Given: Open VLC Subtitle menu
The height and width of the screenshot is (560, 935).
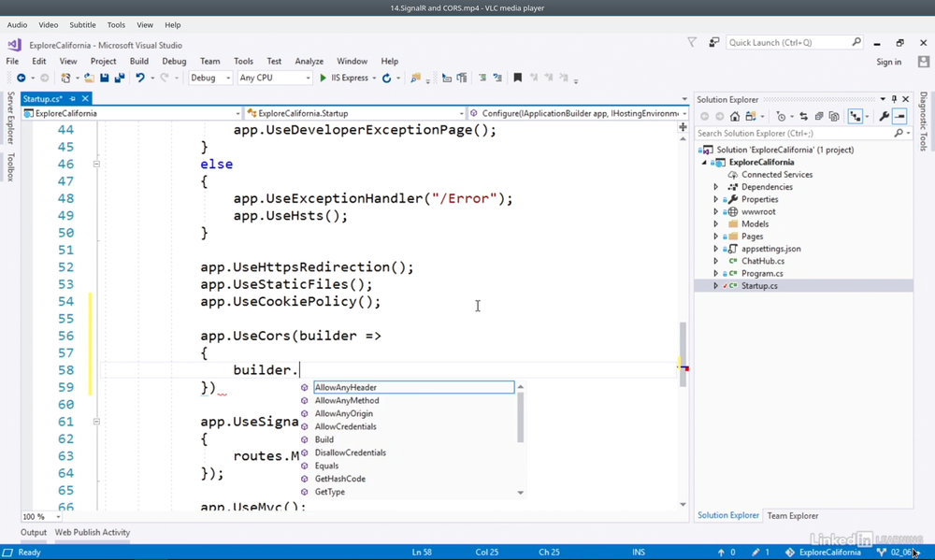Looking at the screenshot, I should [x=82, y=25].
